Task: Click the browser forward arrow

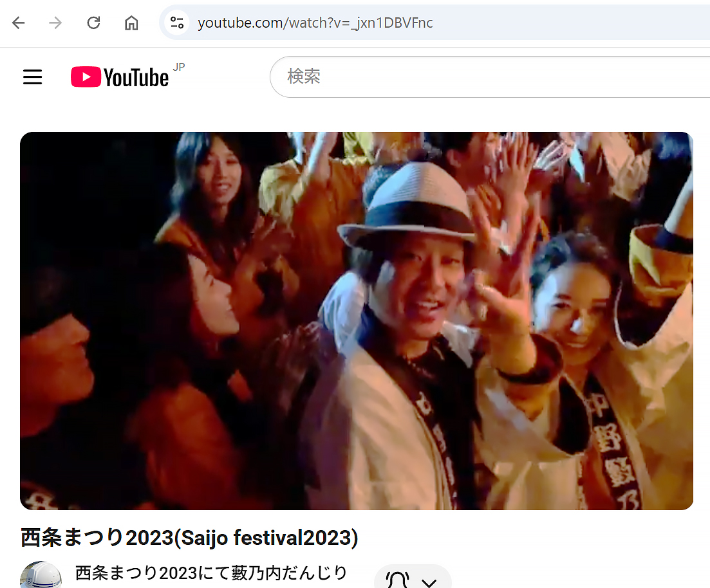Action: pos(56,23)
